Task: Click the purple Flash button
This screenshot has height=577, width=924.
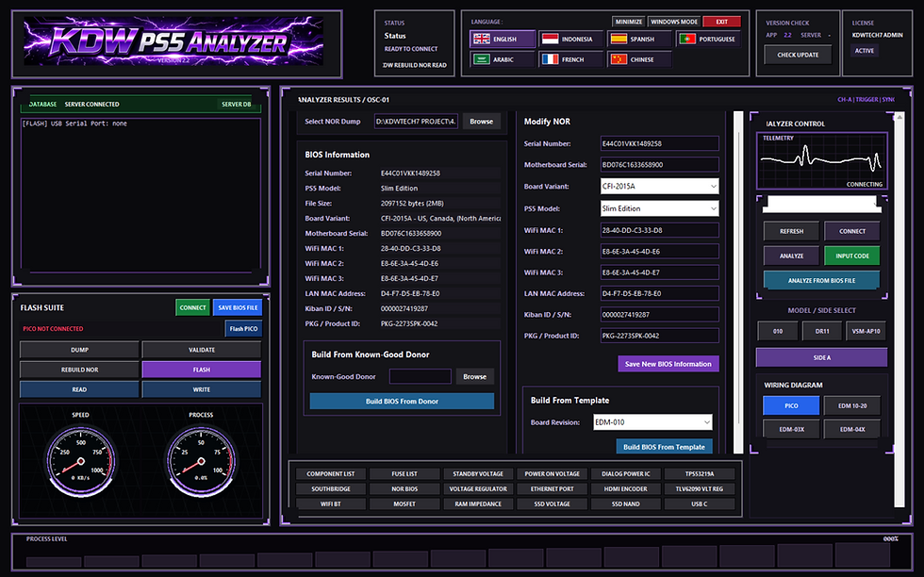Action: coord(202,370)
